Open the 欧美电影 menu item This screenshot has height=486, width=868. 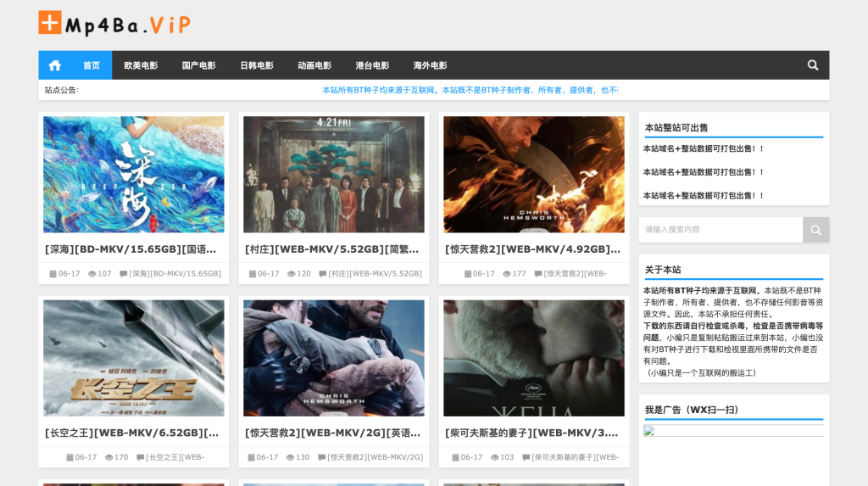point(141,65)
